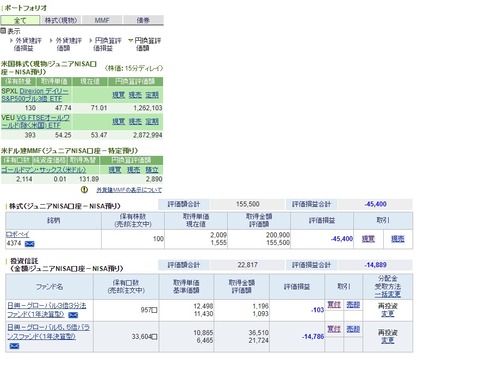Click SPXL current price 71.01
This screenshot has height=366, width=480.
coord(99,108)
